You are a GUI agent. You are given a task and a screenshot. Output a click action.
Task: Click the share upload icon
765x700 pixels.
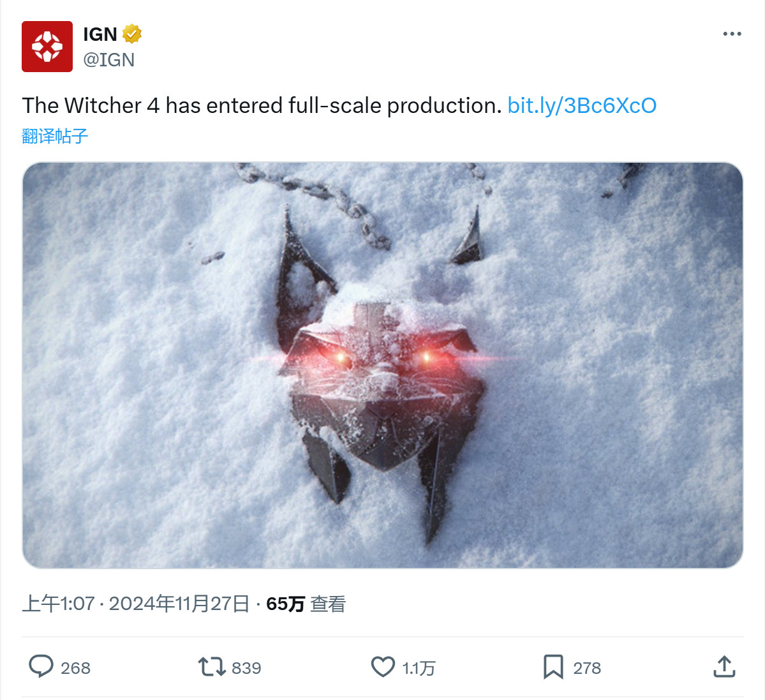(724, 667)
